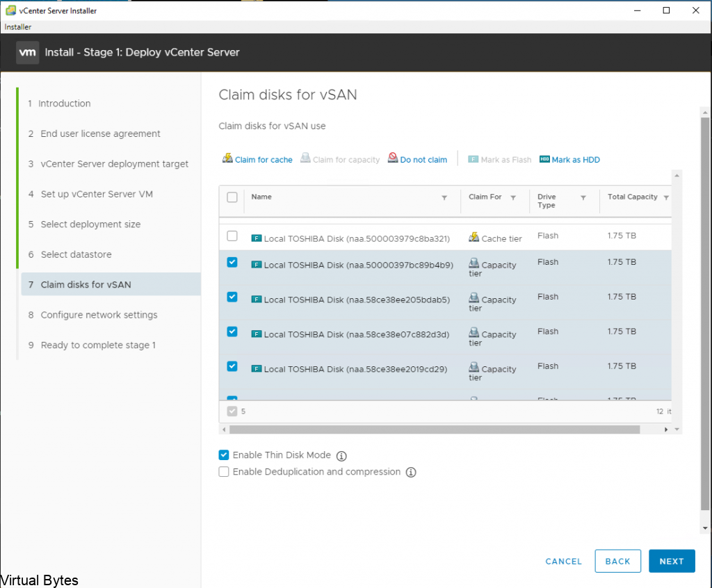
Task: Click the left arrow of the horizontal scrollbar
Action: (224, 430)
